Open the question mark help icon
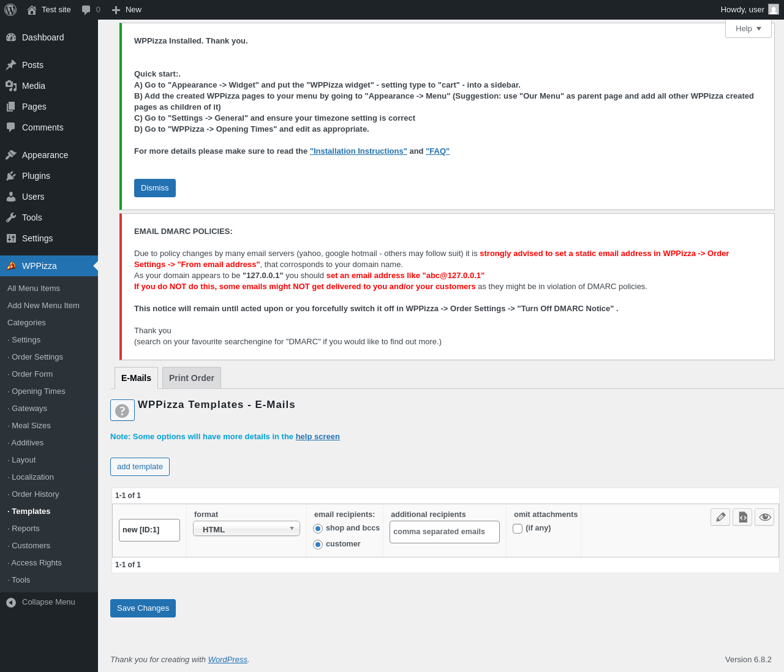784x672 pixels. click(123, 410)
